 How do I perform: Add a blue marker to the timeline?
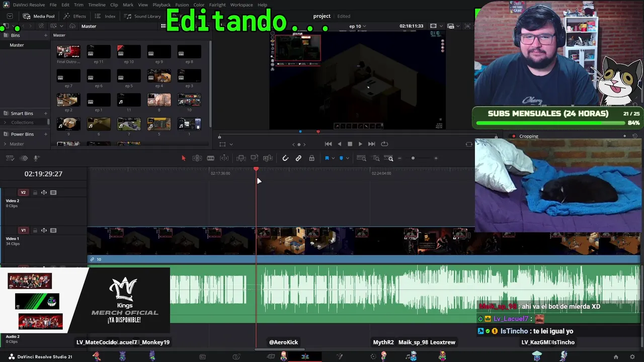tap(341, 158)
